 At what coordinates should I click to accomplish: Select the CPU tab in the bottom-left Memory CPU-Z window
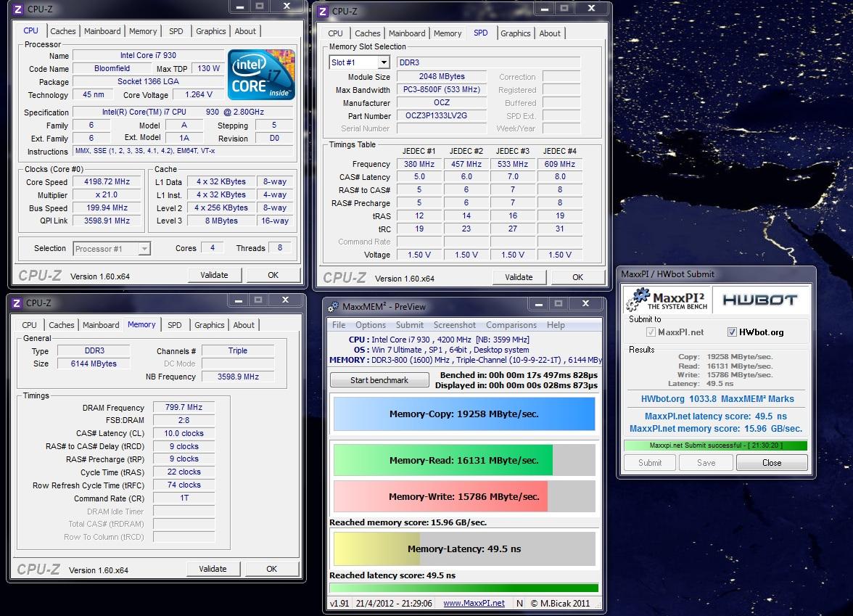tap(29, 325)
